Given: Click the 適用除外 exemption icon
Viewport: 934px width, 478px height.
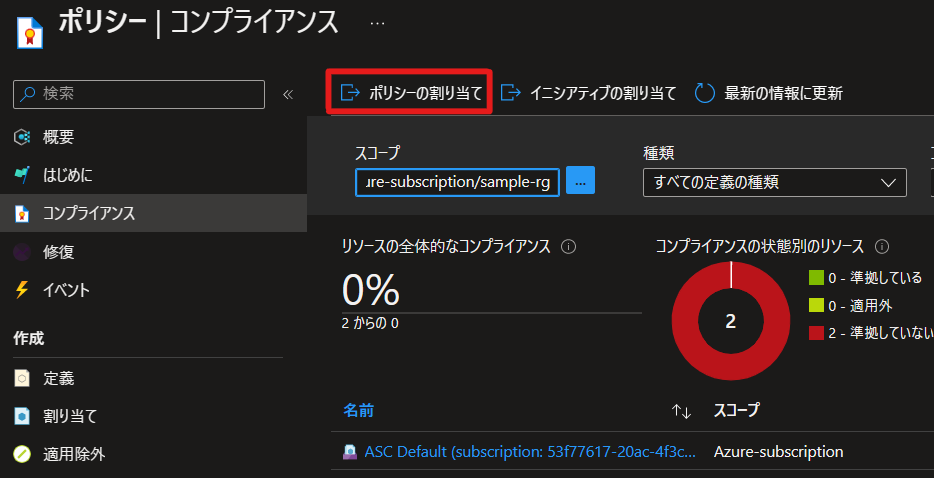Looking at the screenshot, I should pyautogui.click(x=22, y=454).
